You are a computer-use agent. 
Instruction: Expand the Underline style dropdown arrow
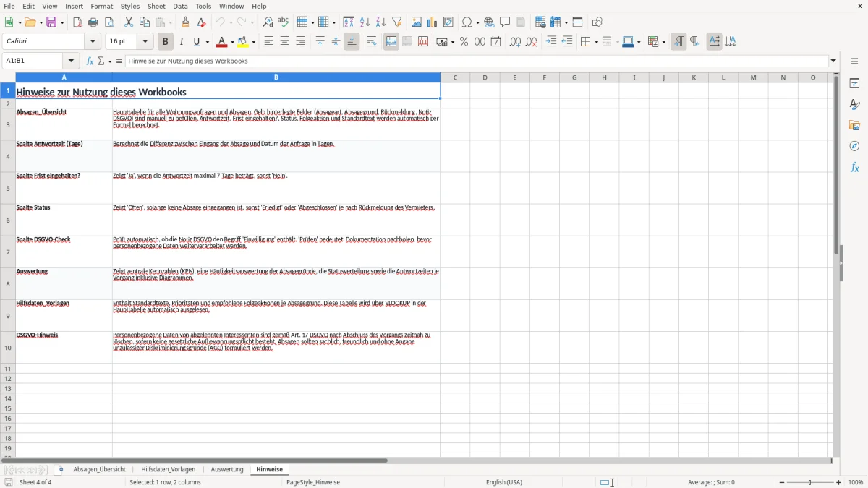(207, 42)
